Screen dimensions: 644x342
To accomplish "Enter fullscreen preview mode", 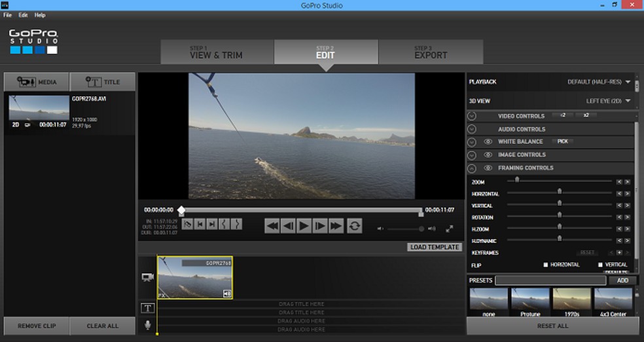I will point(450,229).
